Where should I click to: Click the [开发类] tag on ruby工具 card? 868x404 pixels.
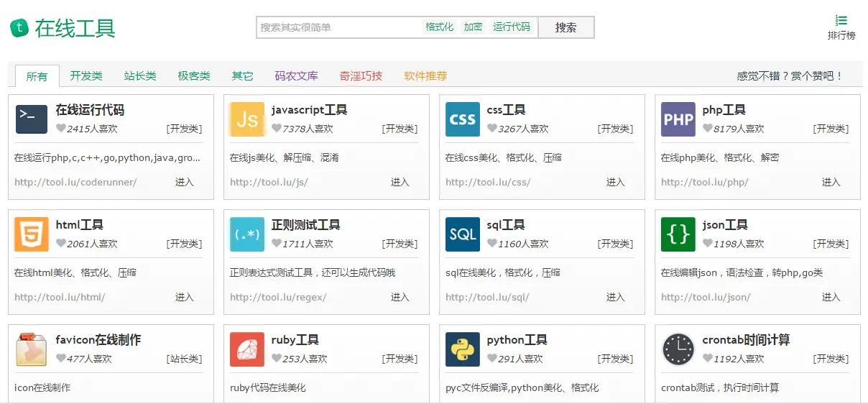tap(400, 359)
